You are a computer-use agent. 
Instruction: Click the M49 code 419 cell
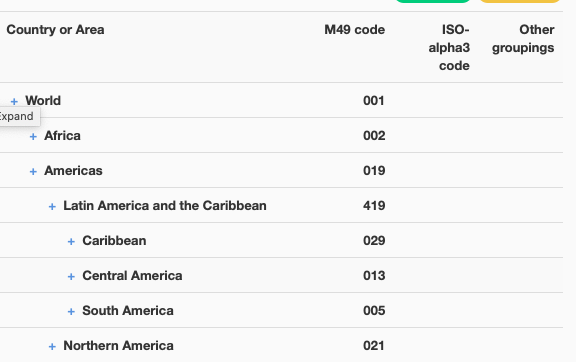click(374, 205)
